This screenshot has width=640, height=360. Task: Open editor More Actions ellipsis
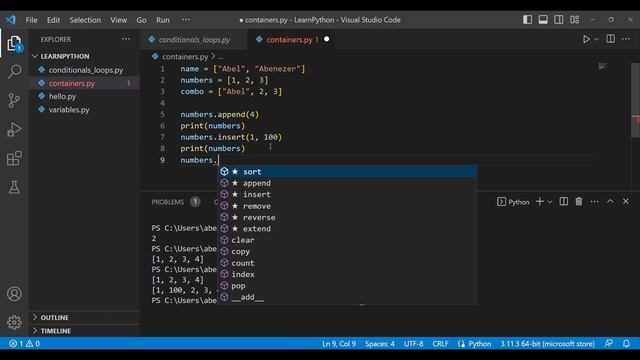tap(626, 39)
